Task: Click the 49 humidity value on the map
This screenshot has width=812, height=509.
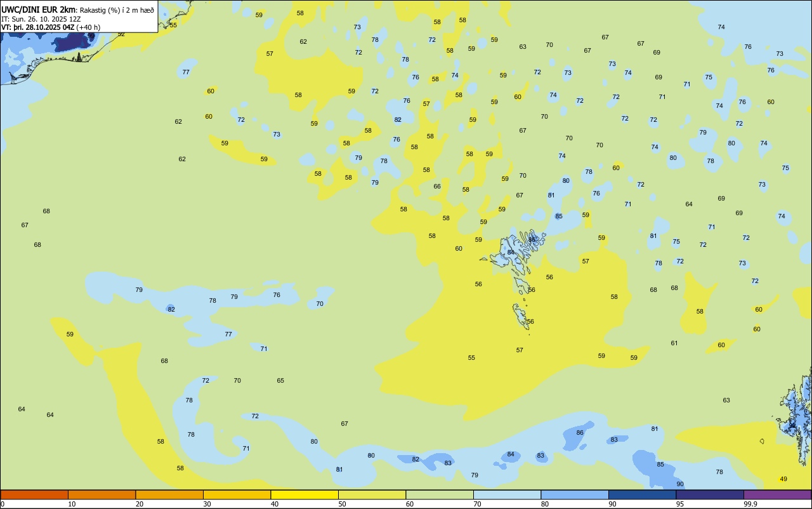Action: click(x=783, y=479)
